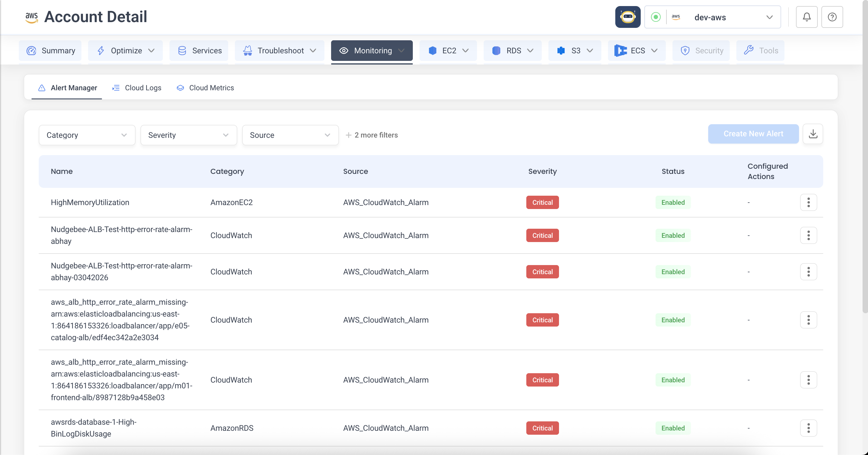Select the Cloud Logs sub-tab

(136, 88)
